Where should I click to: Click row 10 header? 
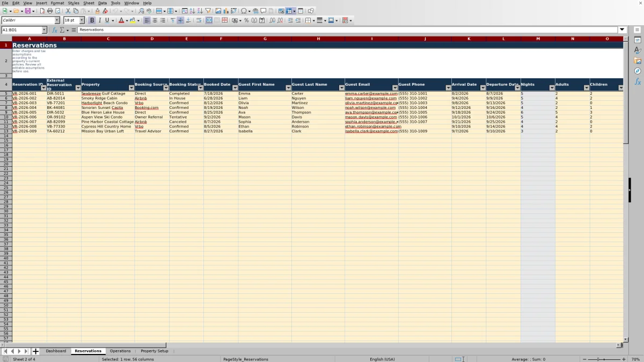6,117
